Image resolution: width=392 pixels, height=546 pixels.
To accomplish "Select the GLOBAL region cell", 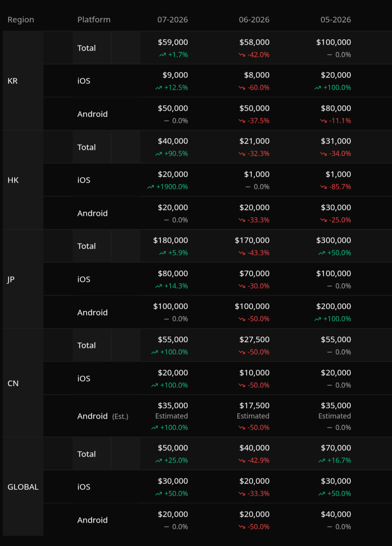I will coord(23,487).
